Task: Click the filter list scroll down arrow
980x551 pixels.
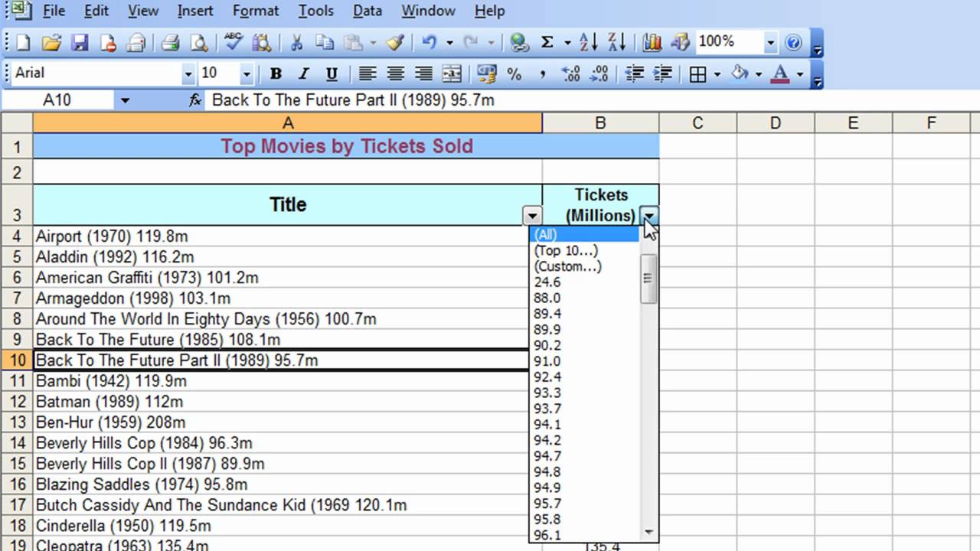Action: tap(649, 533)
